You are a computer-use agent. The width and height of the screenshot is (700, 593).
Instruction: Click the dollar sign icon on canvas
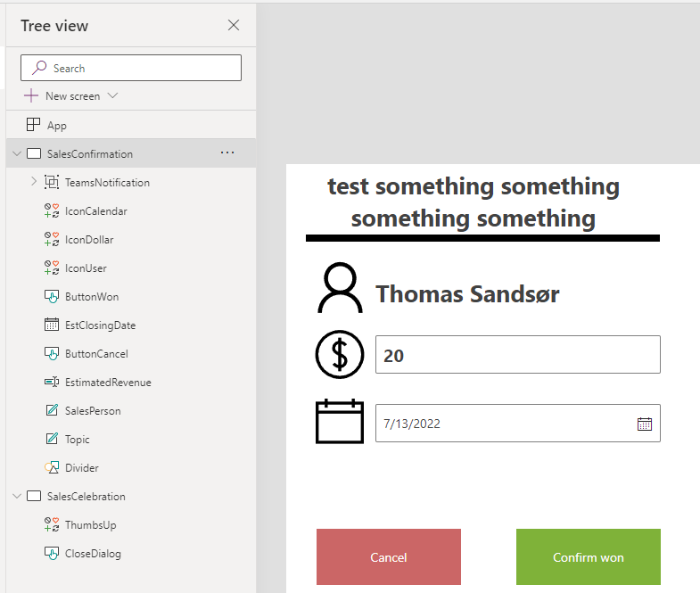pos(340,355)
